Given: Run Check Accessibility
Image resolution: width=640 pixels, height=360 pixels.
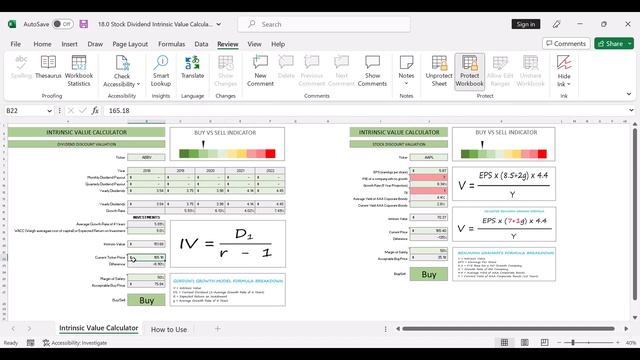Looking at the screenshot, I should pos(122,71).
